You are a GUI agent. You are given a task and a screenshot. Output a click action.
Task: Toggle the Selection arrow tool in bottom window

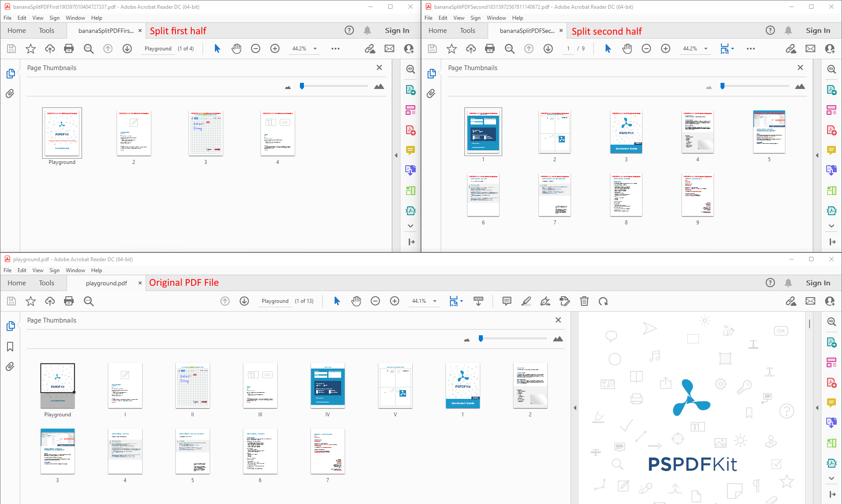[337, 301]
